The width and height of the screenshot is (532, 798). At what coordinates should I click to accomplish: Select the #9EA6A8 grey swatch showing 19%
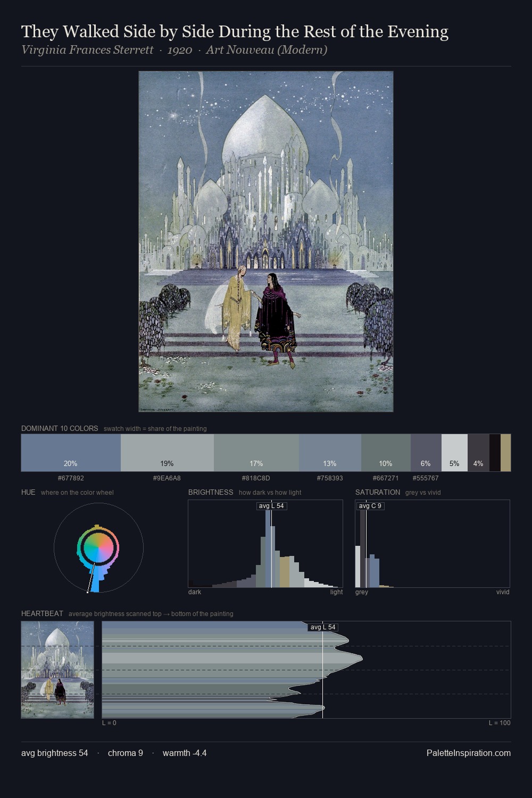[167, 453]
